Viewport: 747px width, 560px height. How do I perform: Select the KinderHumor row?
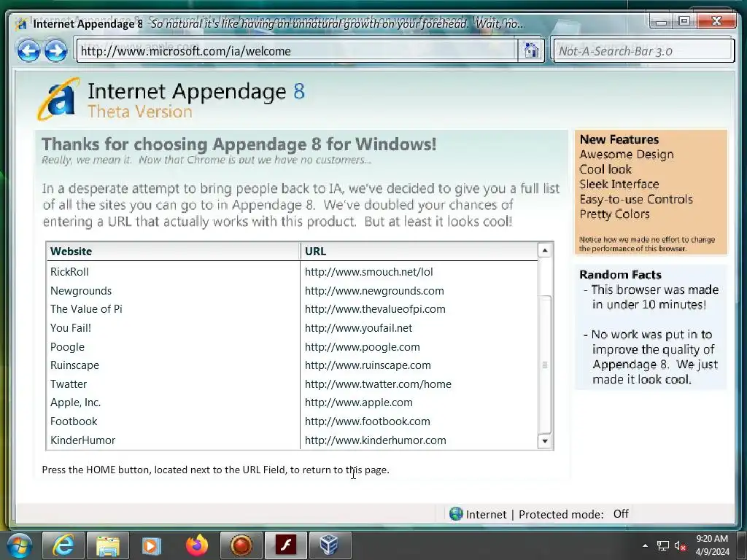(x=292, y=440)
